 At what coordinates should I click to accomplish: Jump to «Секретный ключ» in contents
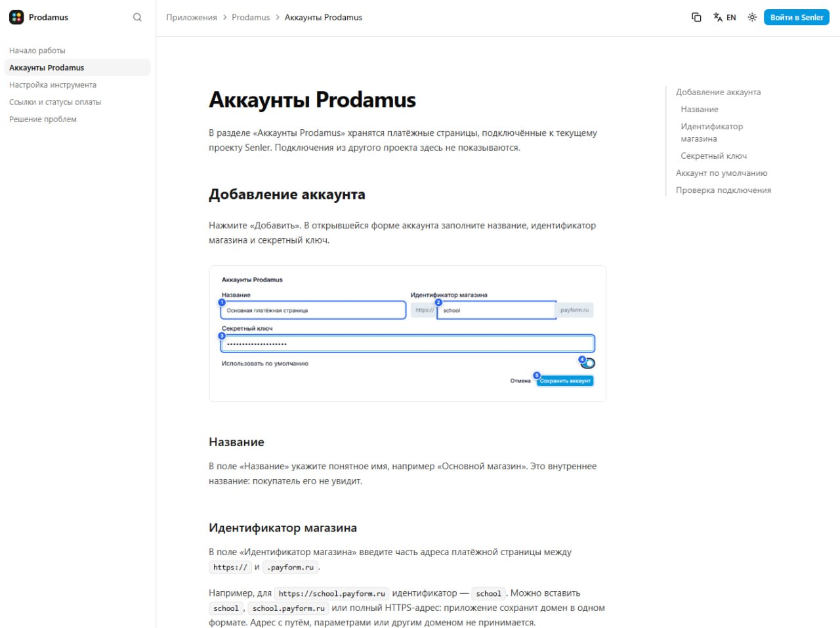tap(714, 156)
